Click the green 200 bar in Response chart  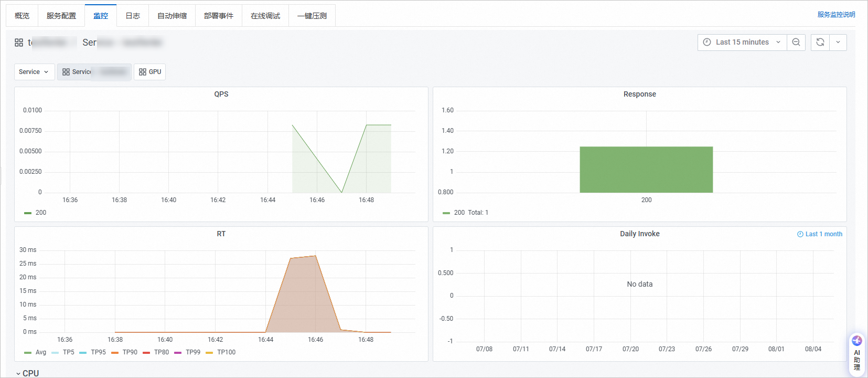(x=646, y=170)
